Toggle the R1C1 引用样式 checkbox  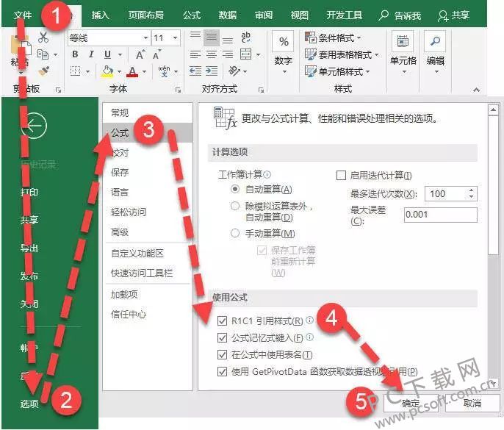coord(223,320)
